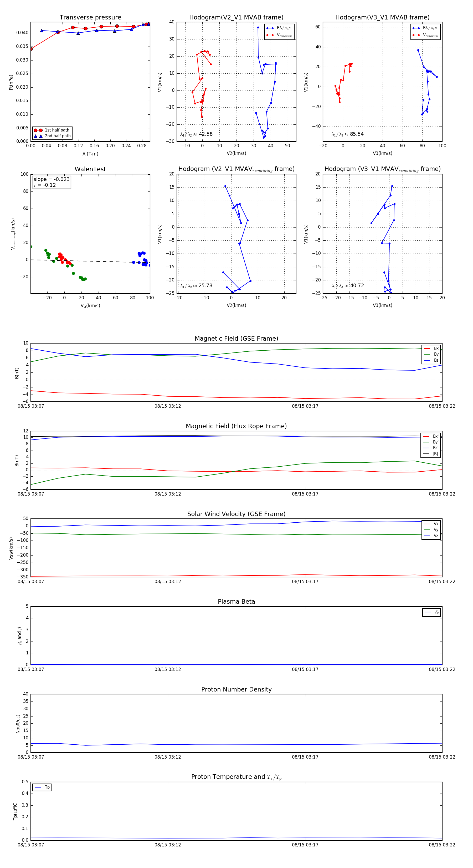Screen dimensions: 473x868
Task: Click "08/15 03:22" tick under Plasma Beta plot
Action: [442, 669]
